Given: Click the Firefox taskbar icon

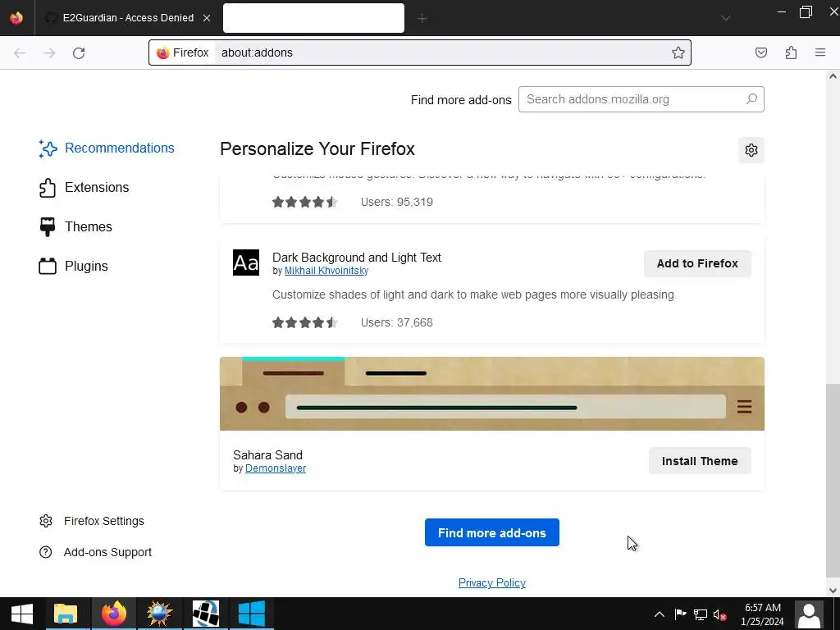Looking at the screenshot, I should (x=114, y=614).
